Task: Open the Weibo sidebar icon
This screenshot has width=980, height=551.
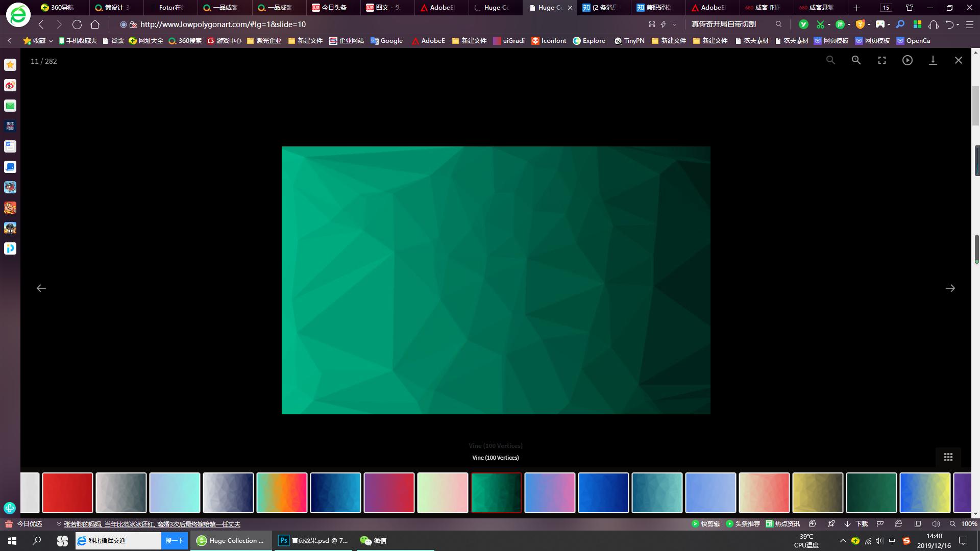Action: coord(10,85)
